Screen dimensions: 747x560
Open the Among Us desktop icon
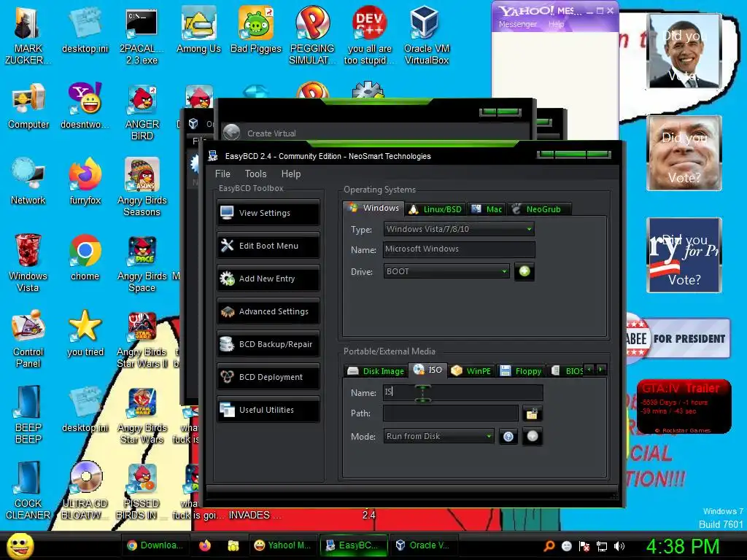[198, 29]
